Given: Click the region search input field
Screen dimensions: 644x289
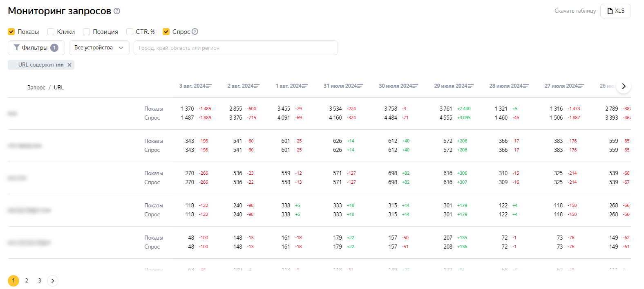Looking at the screenshot, I should [x=235, y=48].
